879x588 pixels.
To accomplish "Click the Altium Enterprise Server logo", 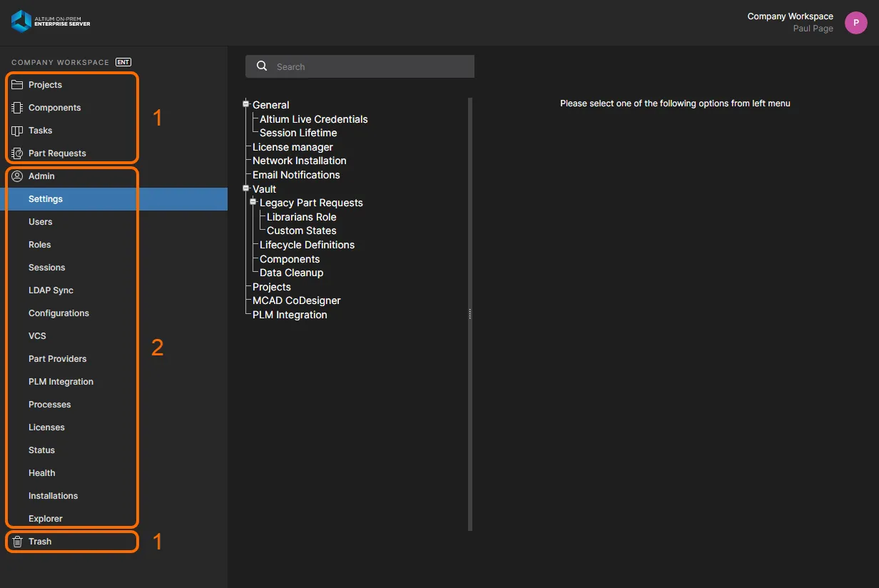I will point(51,21).
